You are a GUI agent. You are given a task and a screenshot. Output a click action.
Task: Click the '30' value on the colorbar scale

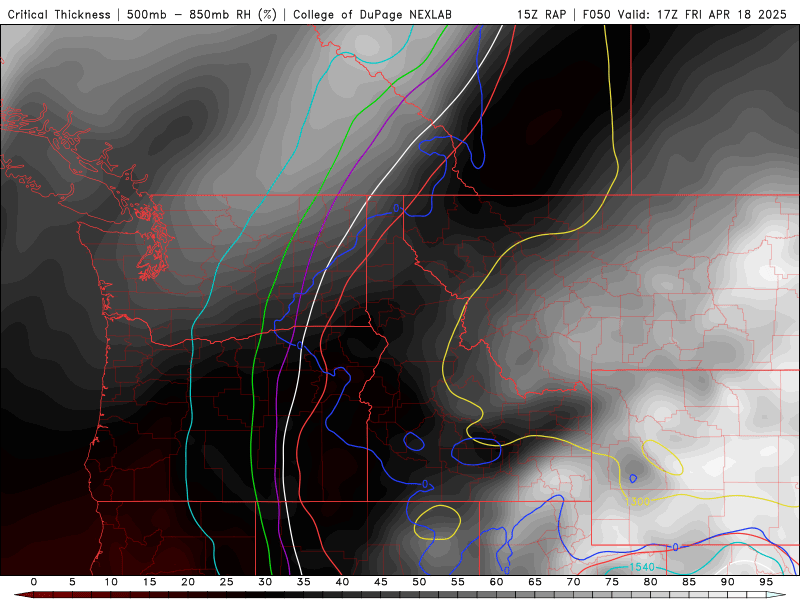coord(265,582)
